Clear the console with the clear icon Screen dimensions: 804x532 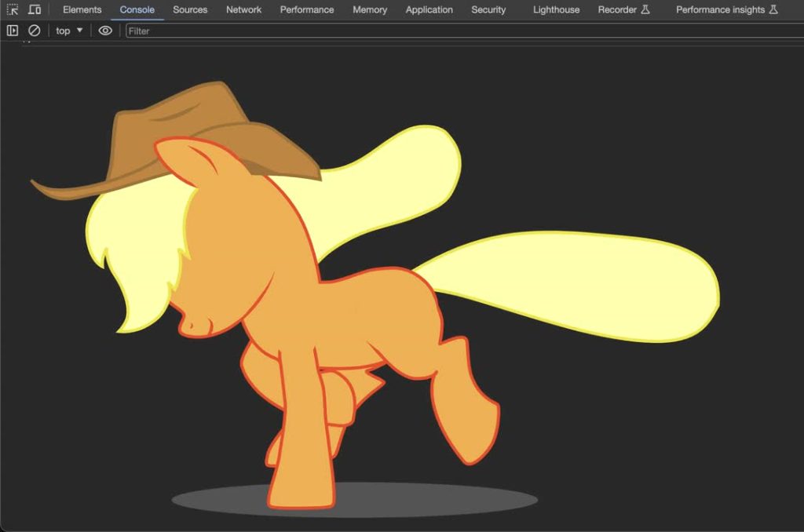click(35, 31)
